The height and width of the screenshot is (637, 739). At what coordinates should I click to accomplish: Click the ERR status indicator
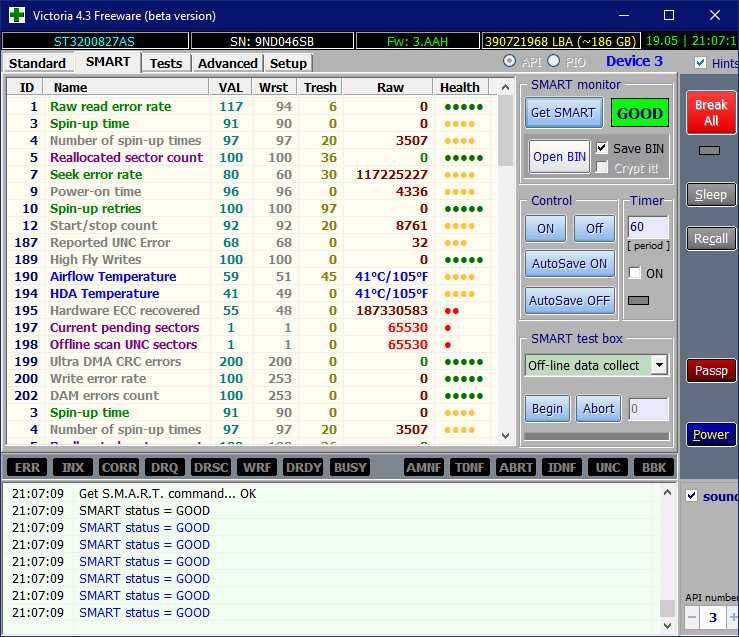point(27,467)
